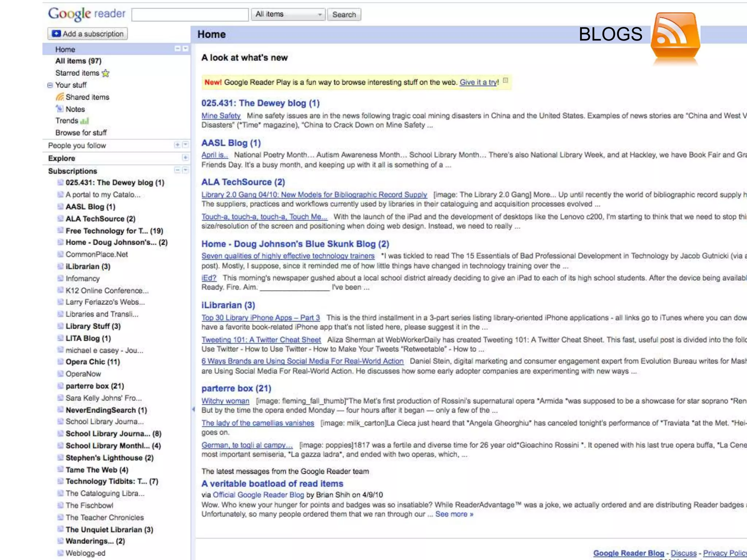Click the Search button
Image resolution: width=747 pixels, height=560 pixels.
[x=344, y=15]
